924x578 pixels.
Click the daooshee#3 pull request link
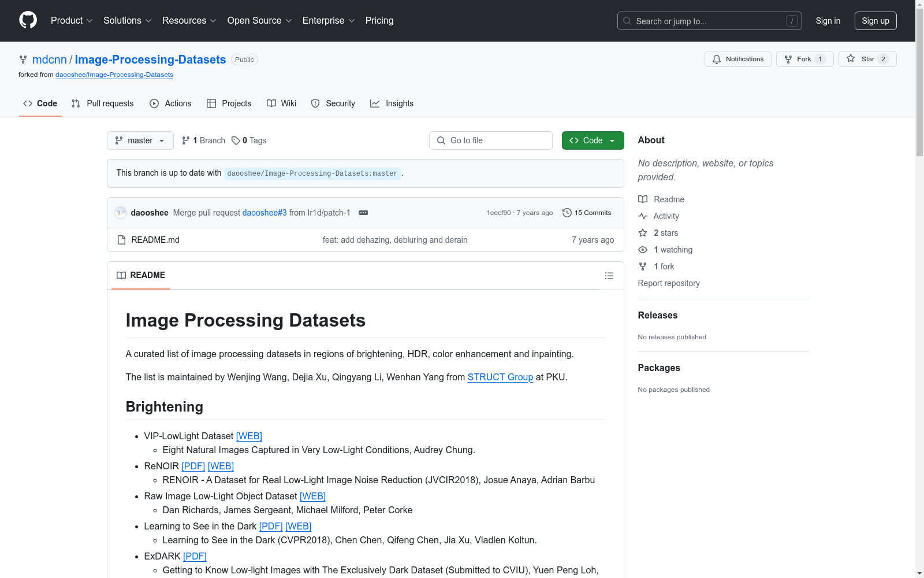click(264, 213)
